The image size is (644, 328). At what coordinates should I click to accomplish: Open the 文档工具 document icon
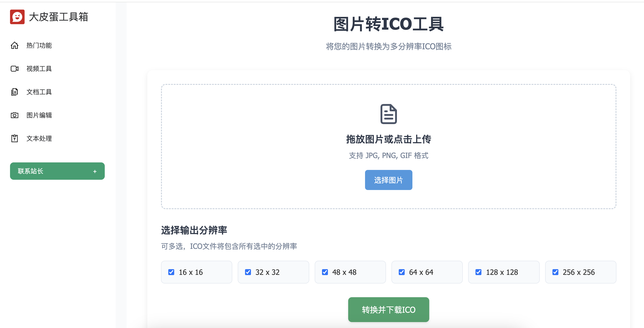point(15,92)
